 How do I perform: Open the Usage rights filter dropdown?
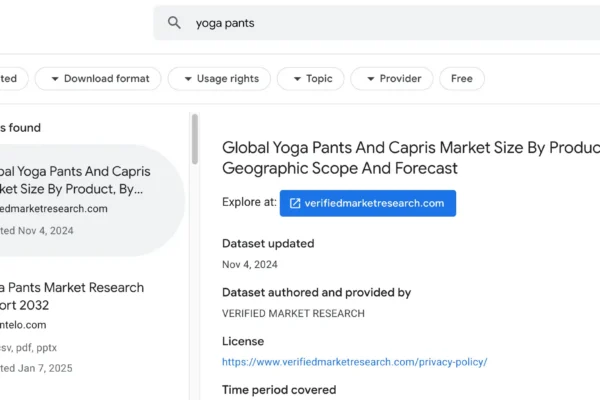220,79
